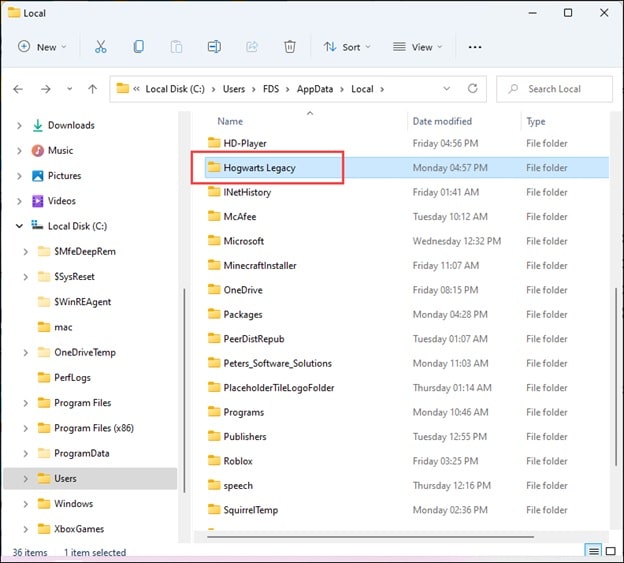Open the Sort dropdown menu
The image size is (624, 563).
[346, 47]
